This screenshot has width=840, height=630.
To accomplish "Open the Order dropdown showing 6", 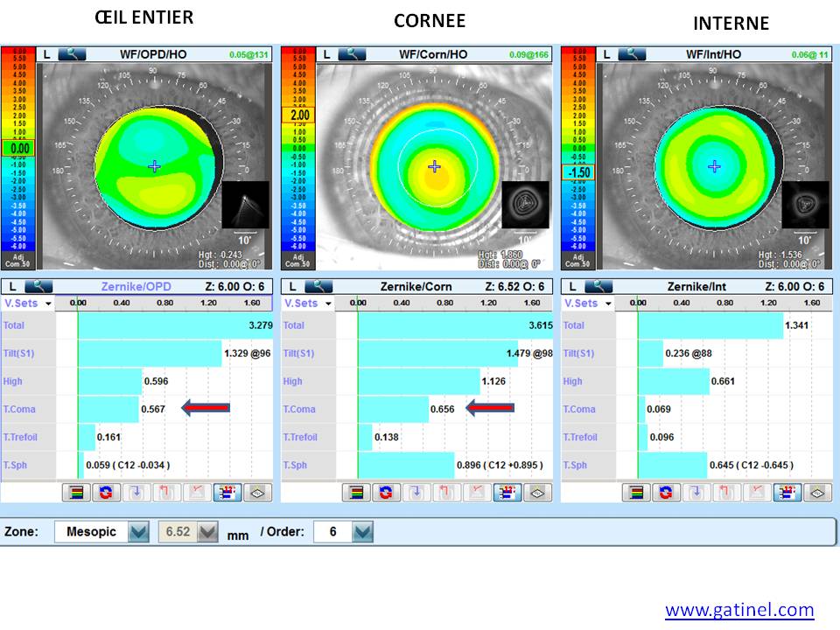I will tap(363, 532).
